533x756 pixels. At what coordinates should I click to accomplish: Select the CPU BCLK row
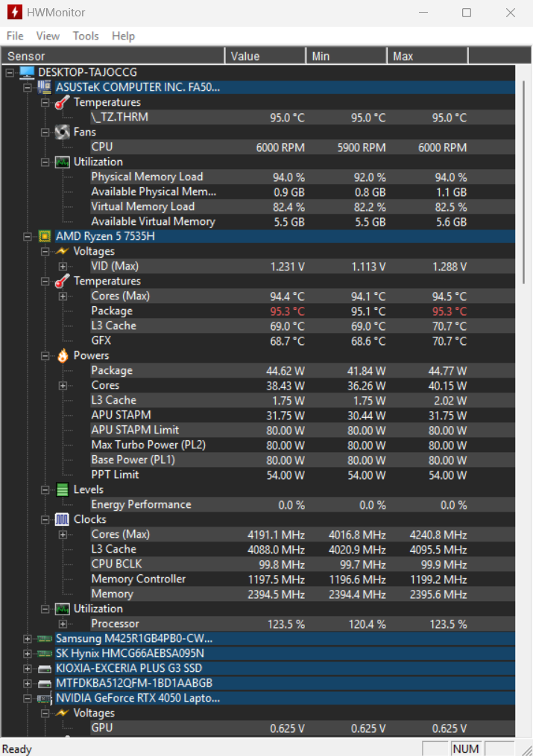pos(303,564)
